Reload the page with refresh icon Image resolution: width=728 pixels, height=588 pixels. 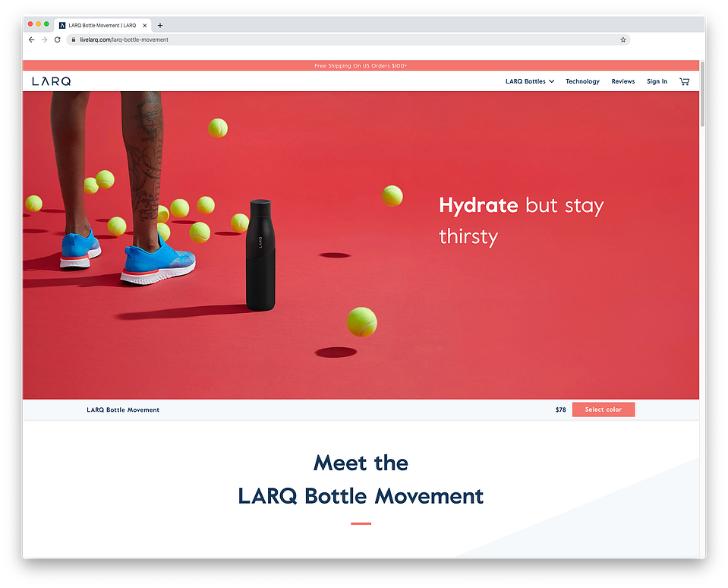(58, 40)
